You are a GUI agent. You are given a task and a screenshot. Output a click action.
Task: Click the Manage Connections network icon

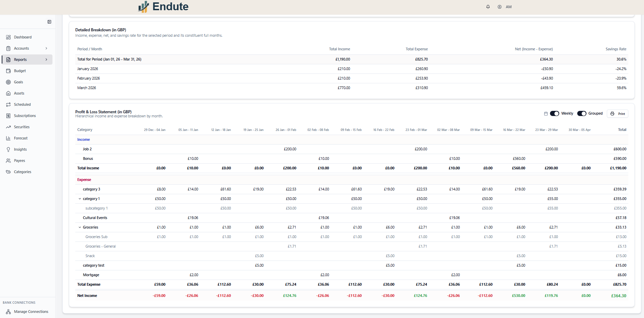pyautogui.click(x=9, y=312)
